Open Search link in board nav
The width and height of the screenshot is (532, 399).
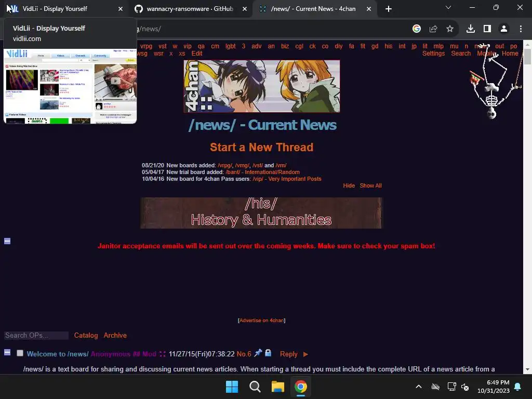tap(461, 54)
